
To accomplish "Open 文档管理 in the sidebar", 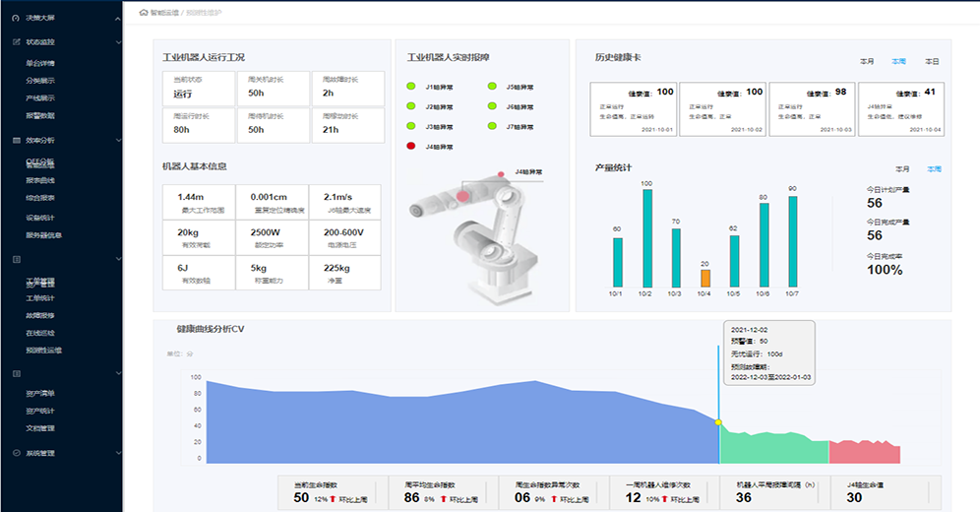I will click(x=40, y=428).
